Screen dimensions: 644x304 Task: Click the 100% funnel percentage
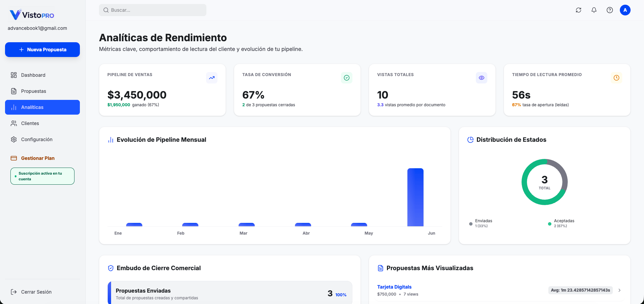(341, 295)
